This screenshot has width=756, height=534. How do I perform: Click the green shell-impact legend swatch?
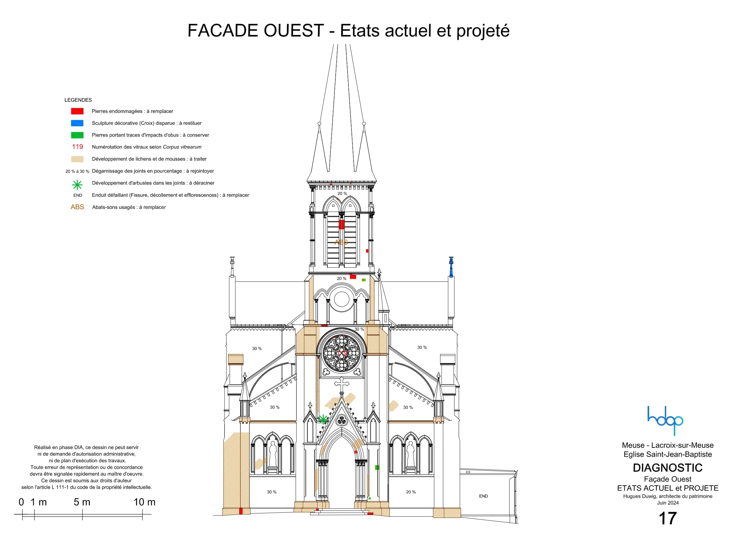pos(77,135)
